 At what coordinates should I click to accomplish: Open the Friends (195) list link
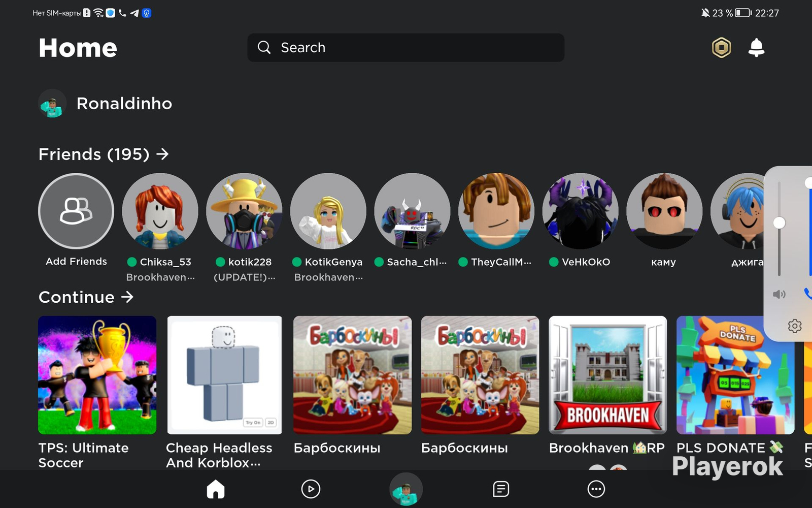(x=104, y=154)
